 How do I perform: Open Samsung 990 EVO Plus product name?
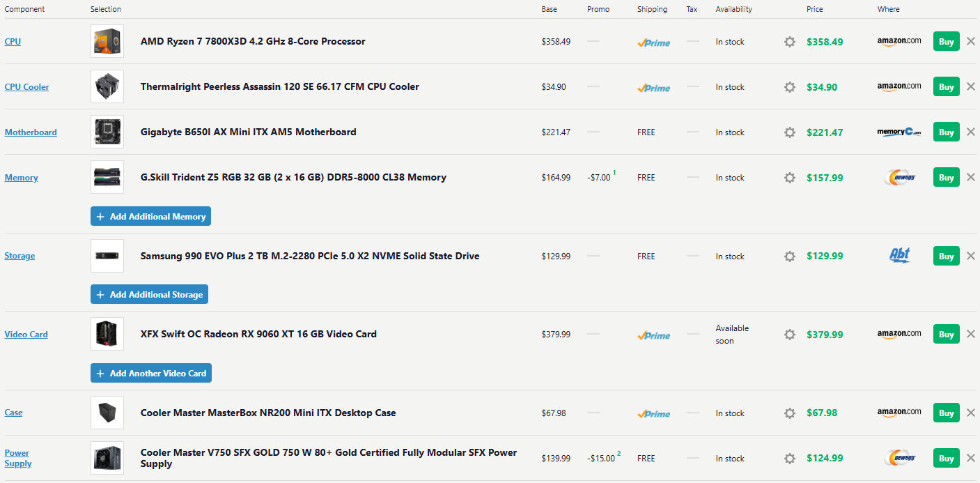pyautogui.click(x=310, y=256)
